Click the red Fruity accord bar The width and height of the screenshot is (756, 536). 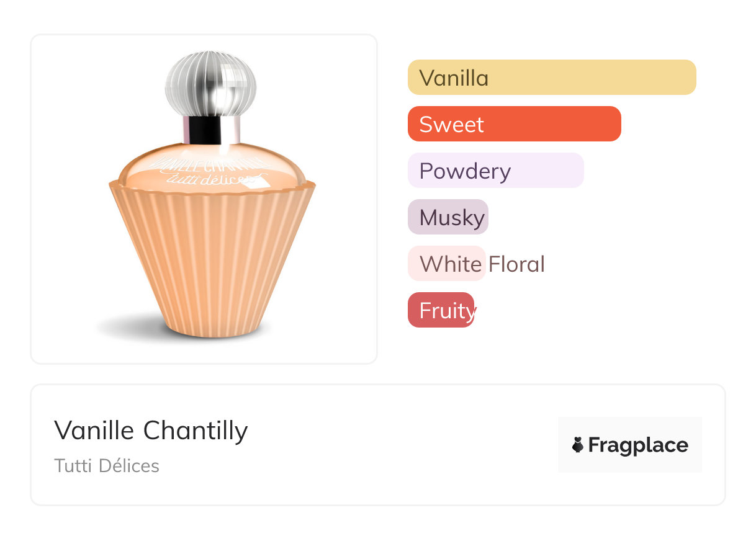click(441, 310)
